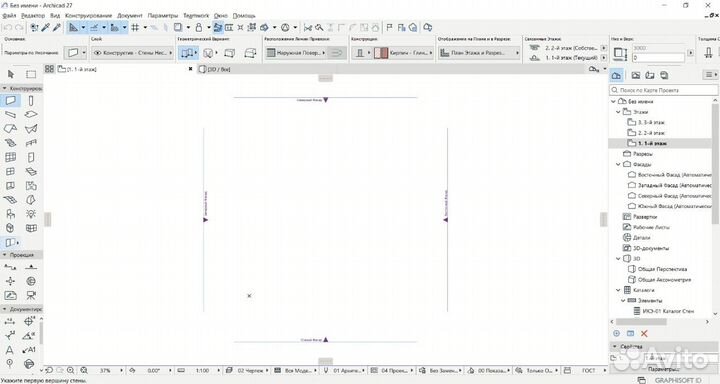Open the layer dropdown 'Конструктив - Стены'
Image resolution: width=720 pixels, height=384 pixels.
pyautogui.click(x=132, y=53)
